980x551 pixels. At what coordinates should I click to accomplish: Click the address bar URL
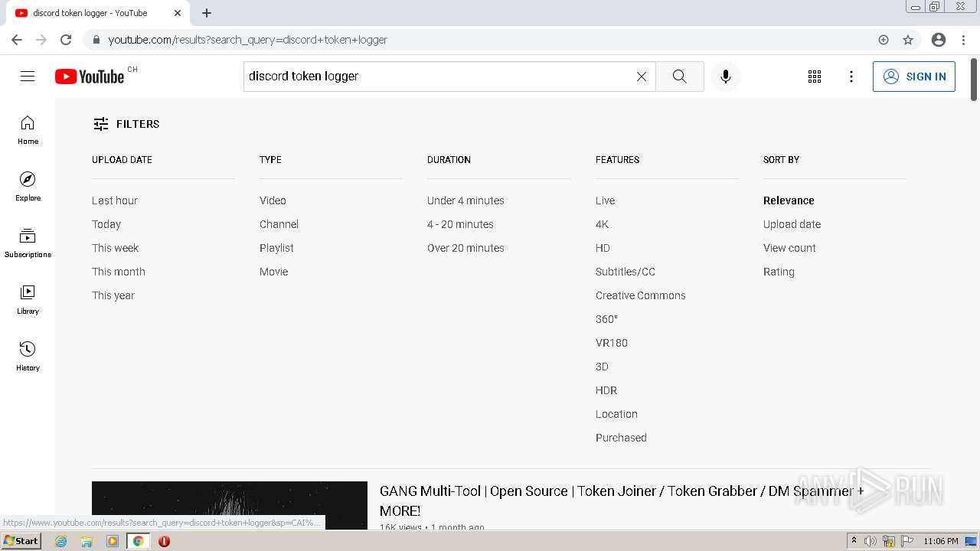pyautogui.click(x=247, y=40)
